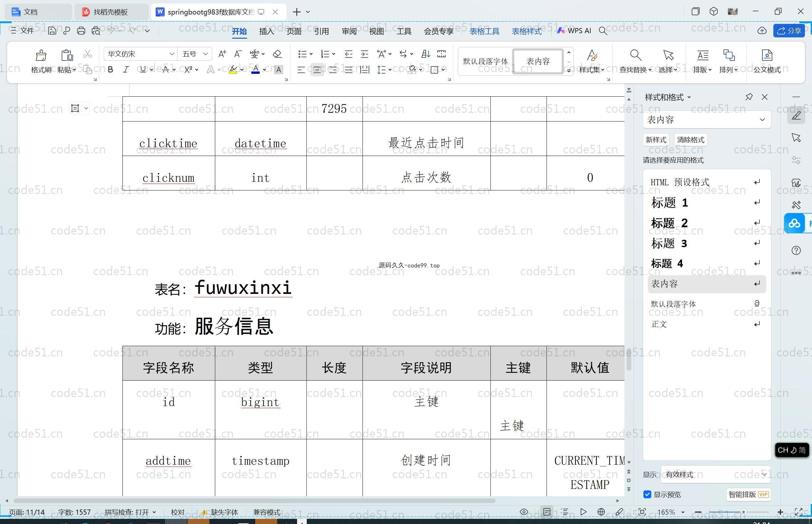
Task: Toggle character shading (A) button
Action: click(x=278, y=70)
